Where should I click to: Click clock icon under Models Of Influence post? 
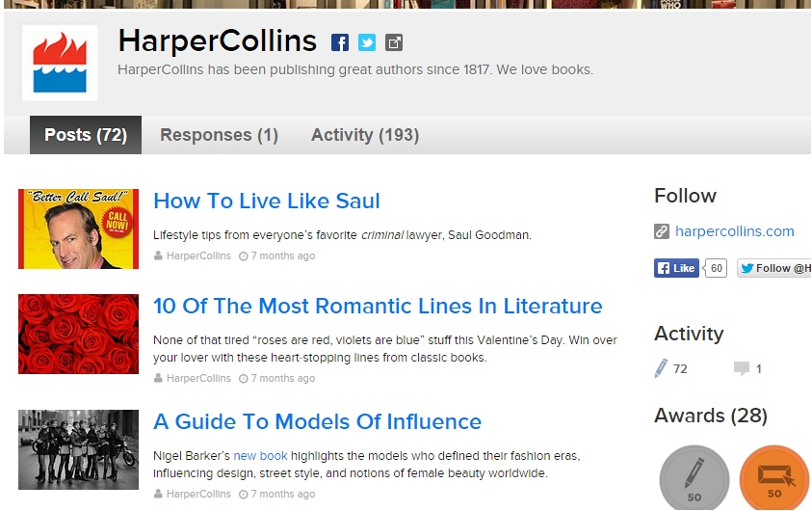243,494
